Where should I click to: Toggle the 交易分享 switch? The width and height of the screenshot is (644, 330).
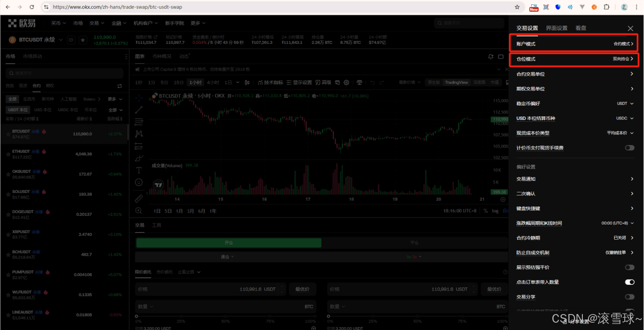[629, 297]
